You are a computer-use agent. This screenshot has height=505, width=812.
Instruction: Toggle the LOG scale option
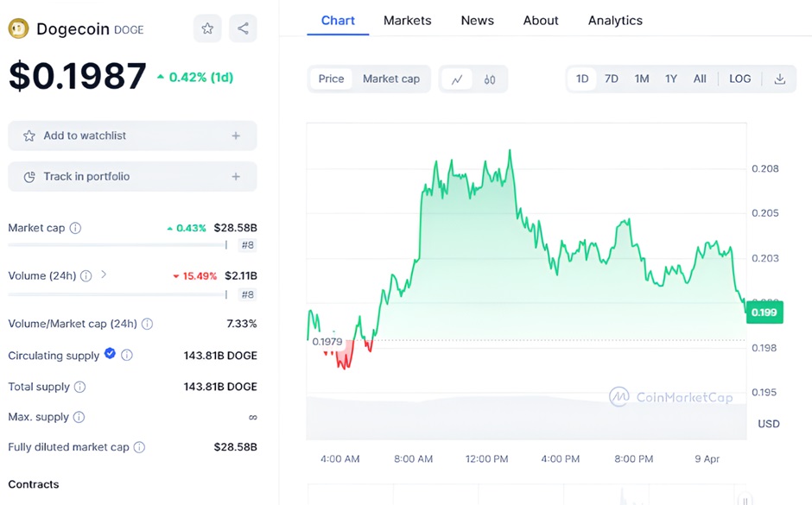739,79
